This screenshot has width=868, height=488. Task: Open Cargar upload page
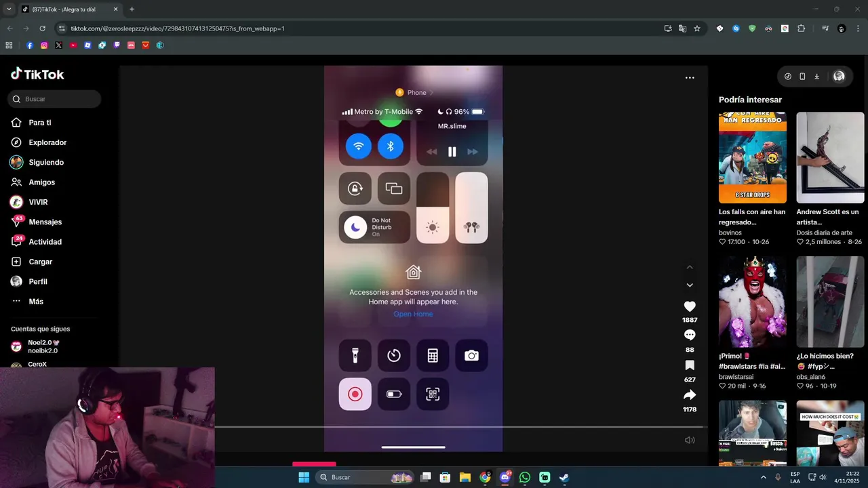point(40,262)
